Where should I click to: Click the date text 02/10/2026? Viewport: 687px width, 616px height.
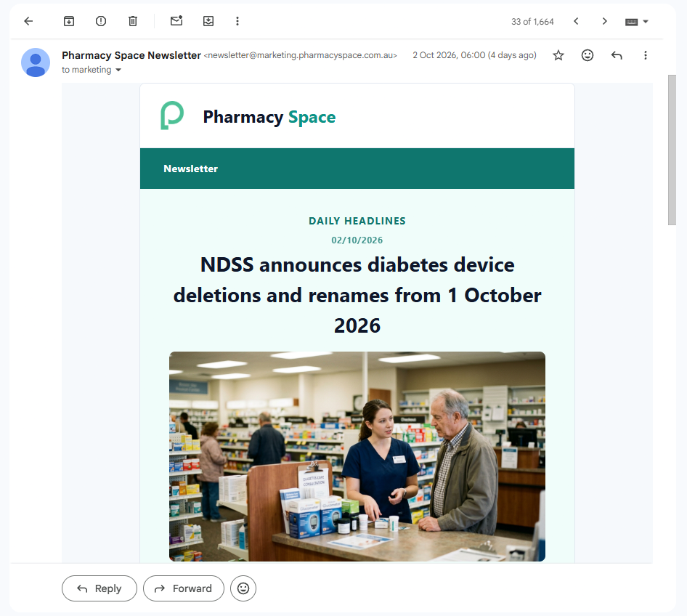tap(357, 240)
